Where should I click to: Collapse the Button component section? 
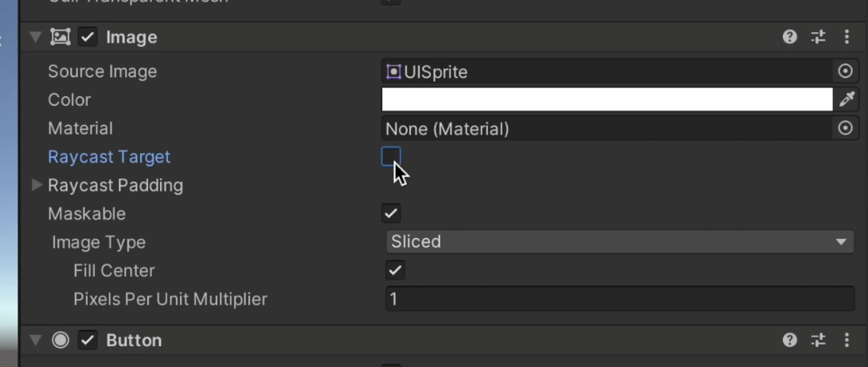[x=36, y=340]
